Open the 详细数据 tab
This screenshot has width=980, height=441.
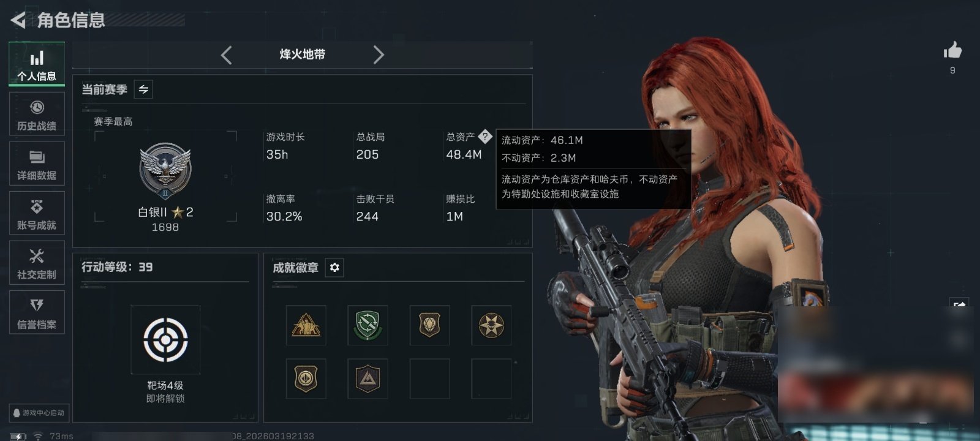click(37, 164)
